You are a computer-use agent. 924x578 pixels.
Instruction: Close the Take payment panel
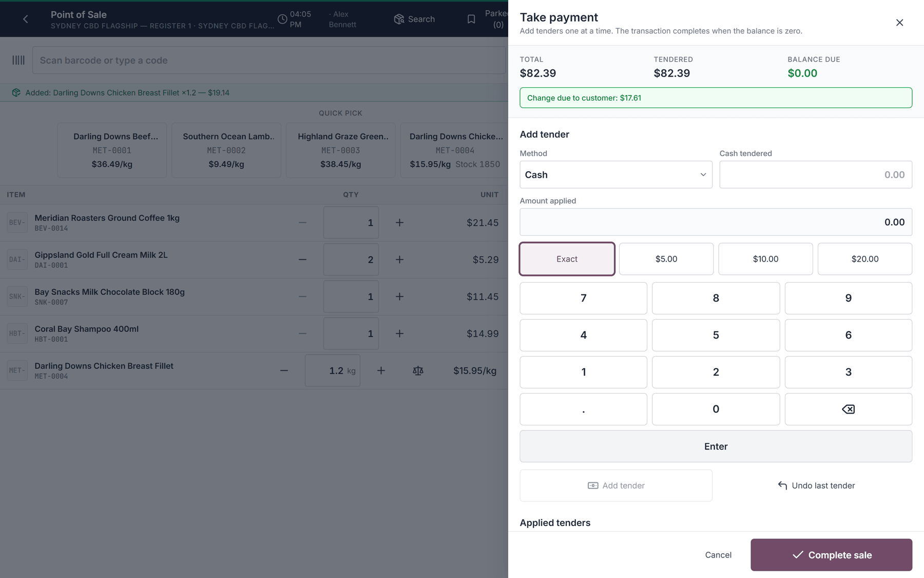pos(899,23)
